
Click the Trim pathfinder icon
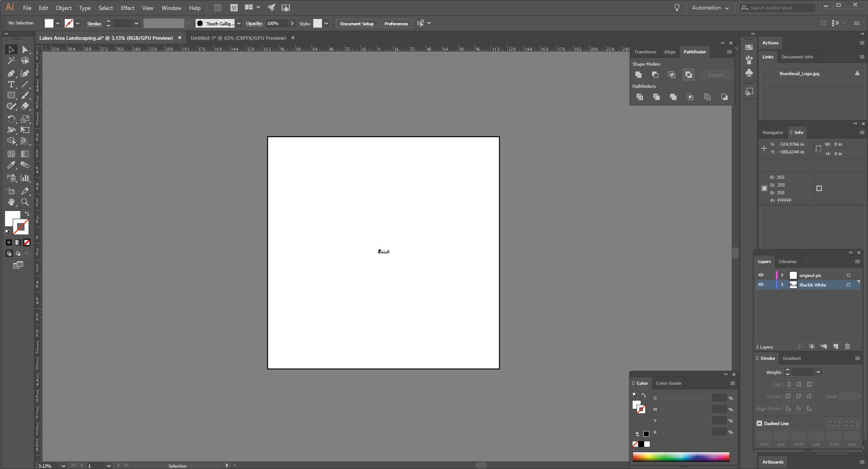(x=657, y=97)
